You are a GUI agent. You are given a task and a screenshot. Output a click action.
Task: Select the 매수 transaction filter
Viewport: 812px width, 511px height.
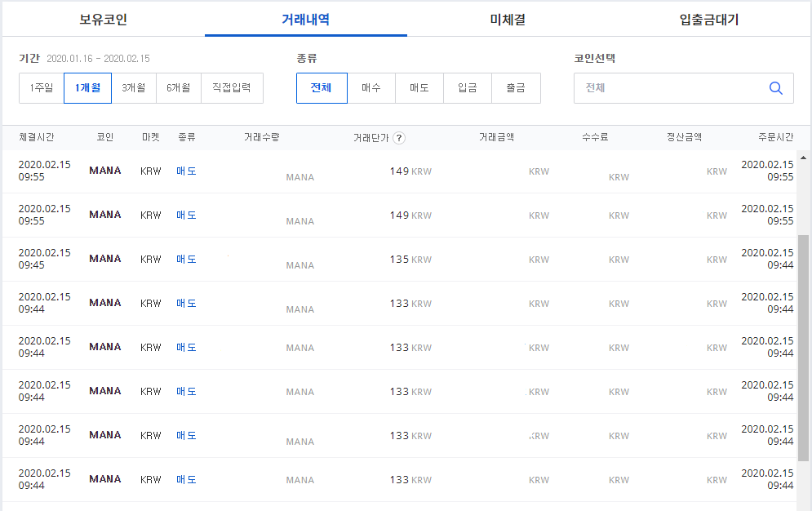click(x=371, y=87)
